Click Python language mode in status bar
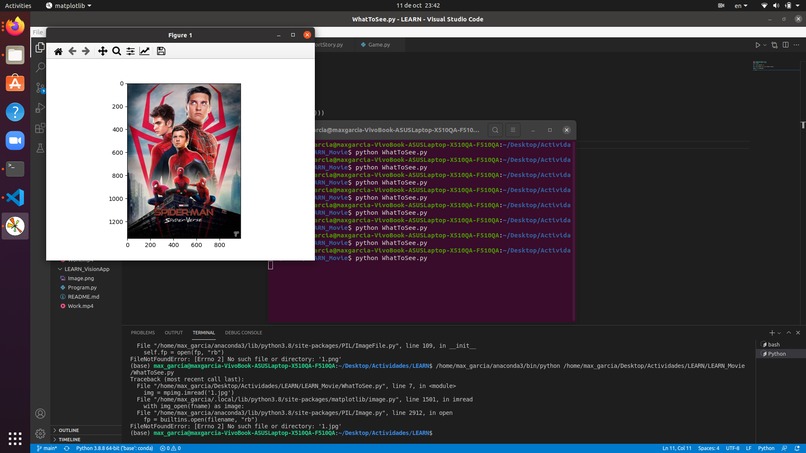Image resolution: width=806 pixels, height=453 pixels. [766, 448]
